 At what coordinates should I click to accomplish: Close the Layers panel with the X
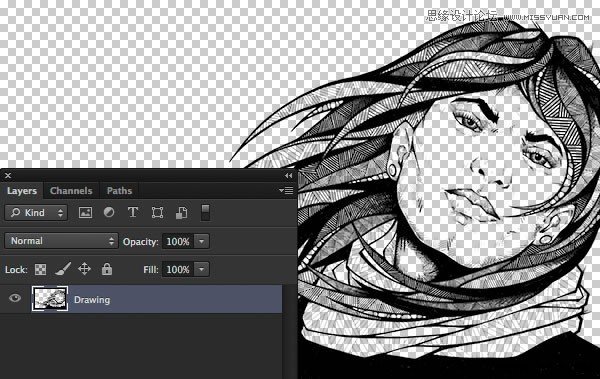(x=8, y=176)
